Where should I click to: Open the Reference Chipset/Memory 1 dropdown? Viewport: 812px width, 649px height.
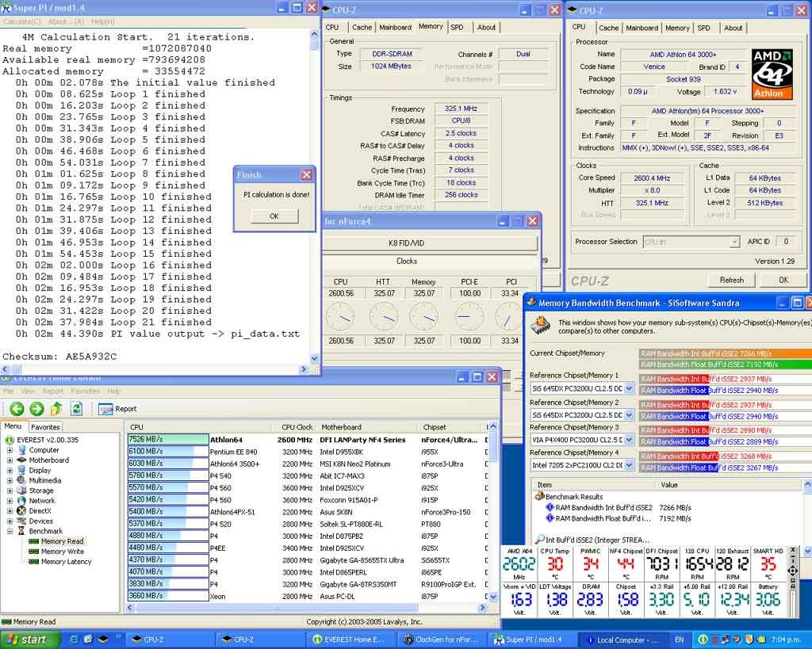coord(629,389)
